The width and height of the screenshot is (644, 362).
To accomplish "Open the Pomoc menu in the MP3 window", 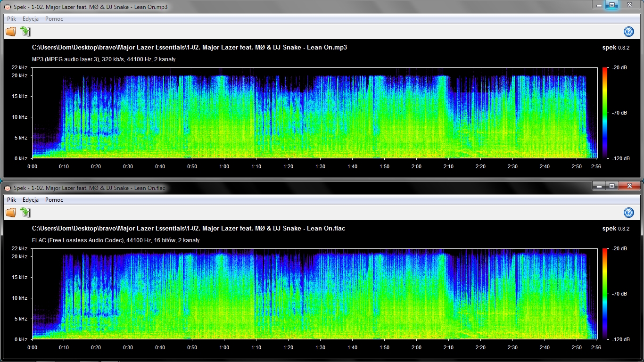I will [54, 19].
